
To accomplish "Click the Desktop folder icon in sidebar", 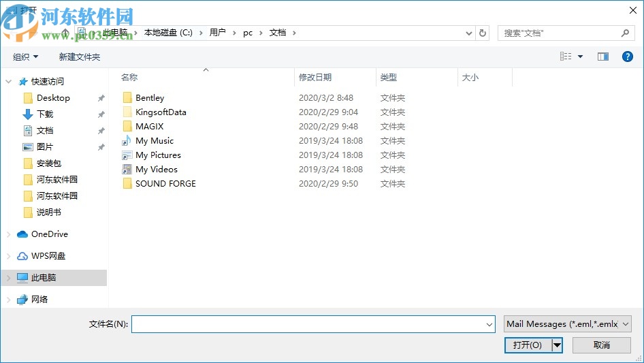I will click(x=28, y=98).
